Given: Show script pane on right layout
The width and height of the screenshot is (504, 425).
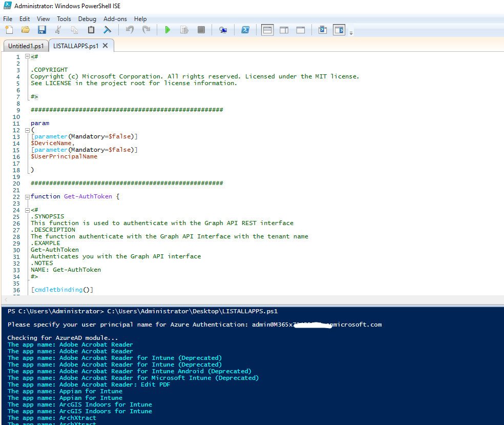Looking at the screenshot, I should coord(284,30).
